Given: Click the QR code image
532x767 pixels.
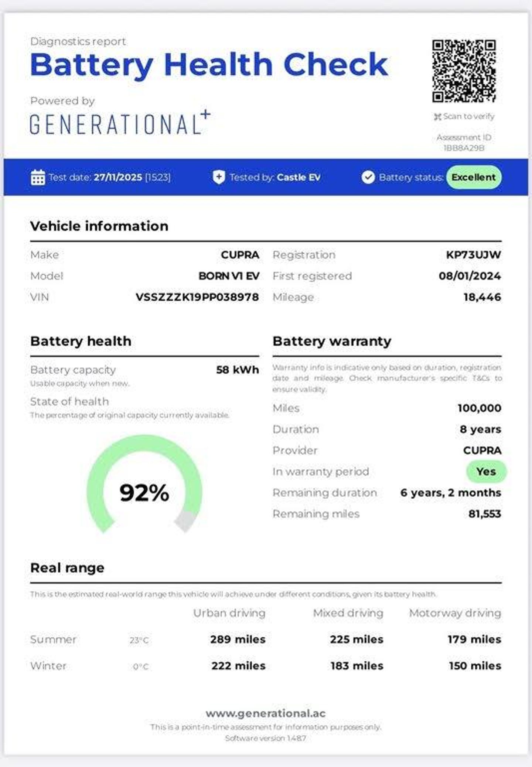Looking at the screenshot, I should pos(464,71).
